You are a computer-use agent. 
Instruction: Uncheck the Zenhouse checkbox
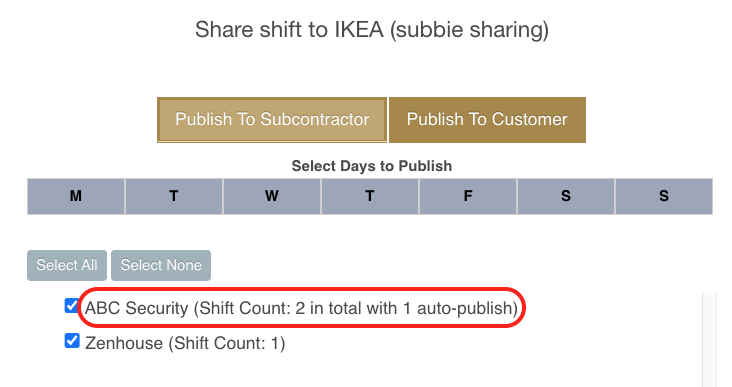(x=72, y=341)
